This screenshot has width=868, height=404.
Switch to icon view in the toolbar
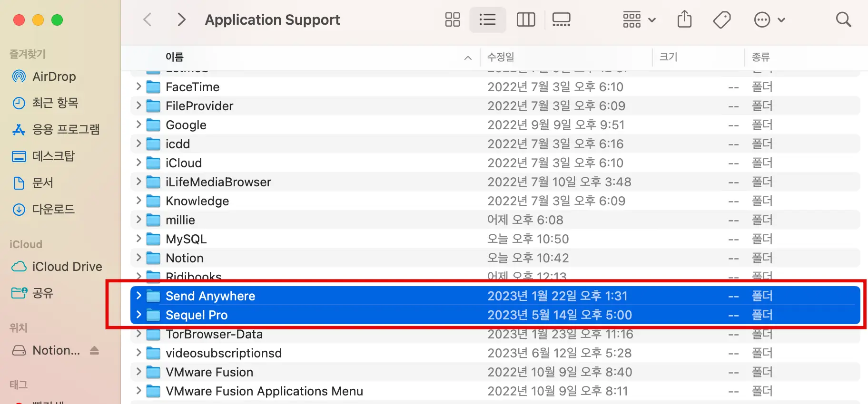452,20
